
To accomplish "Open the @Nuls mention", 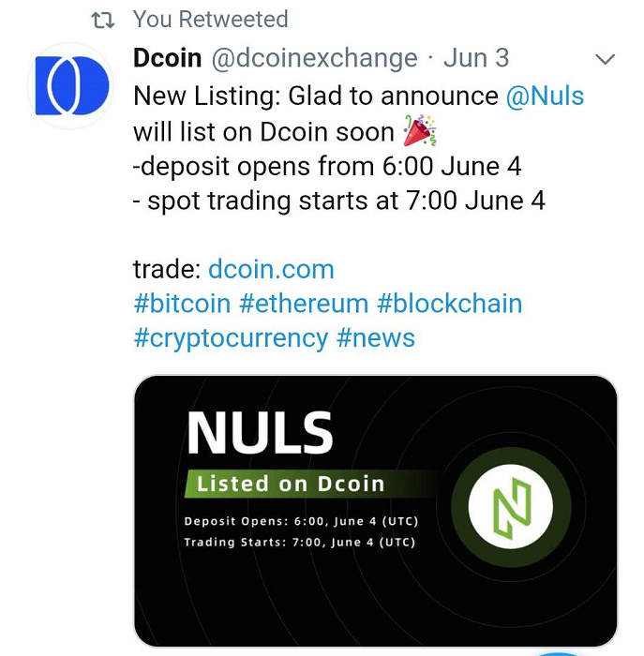I will (545, 96).
